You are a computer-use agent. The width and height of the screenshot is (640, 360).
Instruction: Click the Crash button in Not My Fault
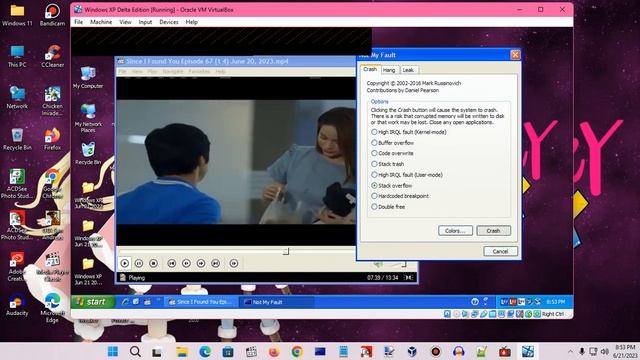(493, 231)
